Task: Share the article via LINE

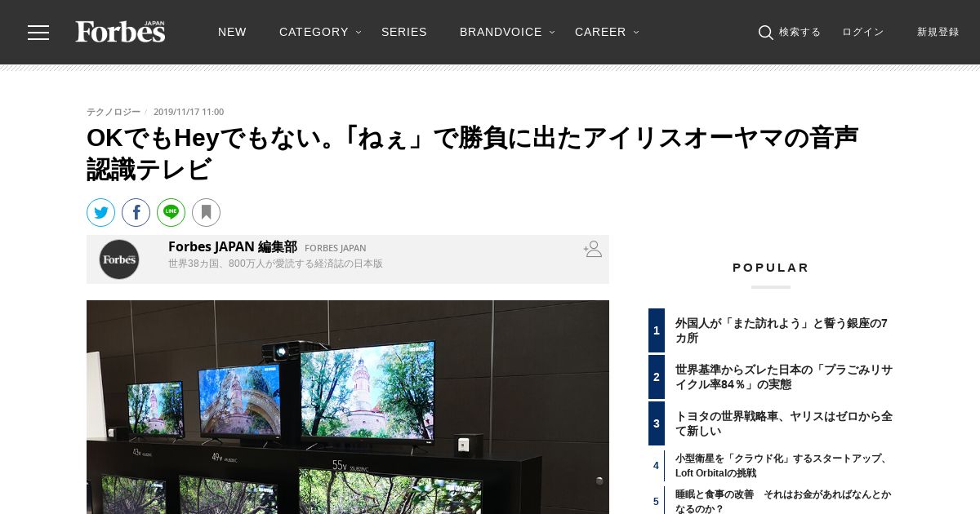Action: pyautogui.click(x=171, y=213)
